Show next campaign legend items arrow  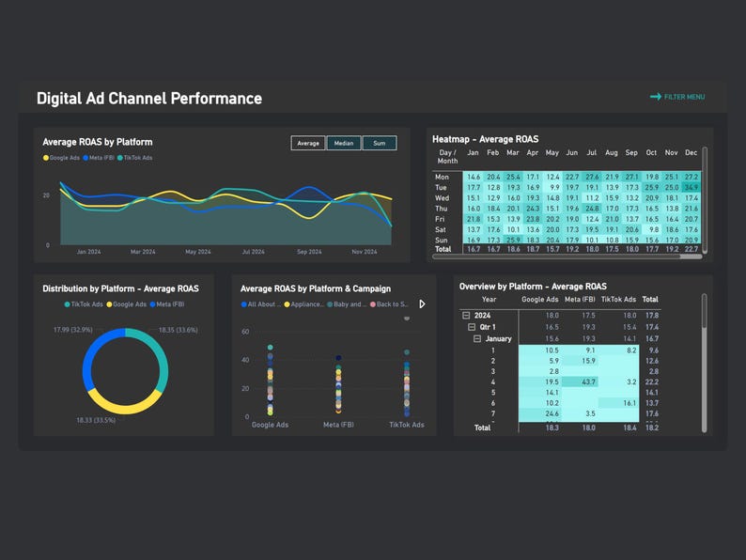coord(422,304)
